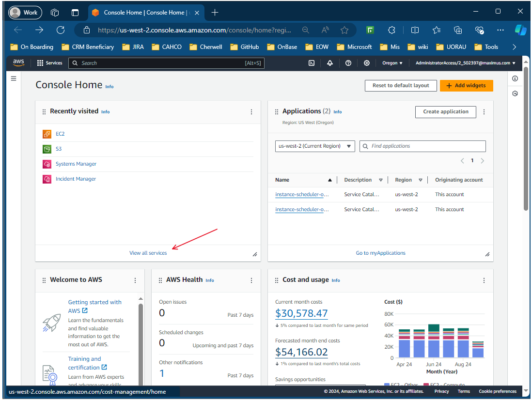The image size is (532, 401).
Task: Open the settings gear in AWS header
Action: (367, 63)
